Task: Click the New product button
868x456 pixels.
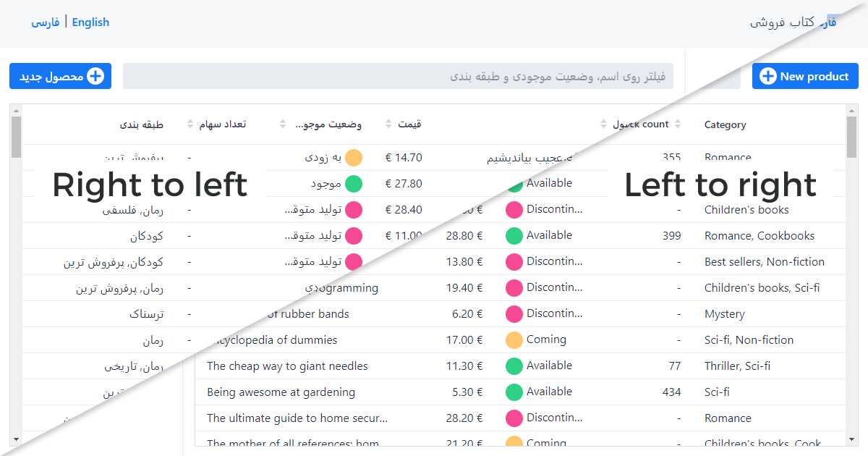Action: (x=805, y=76)
